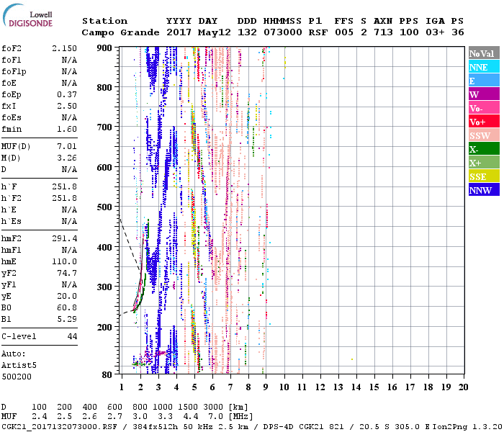Click the MUF 2.4 value for 100 km

pos(39,417)
